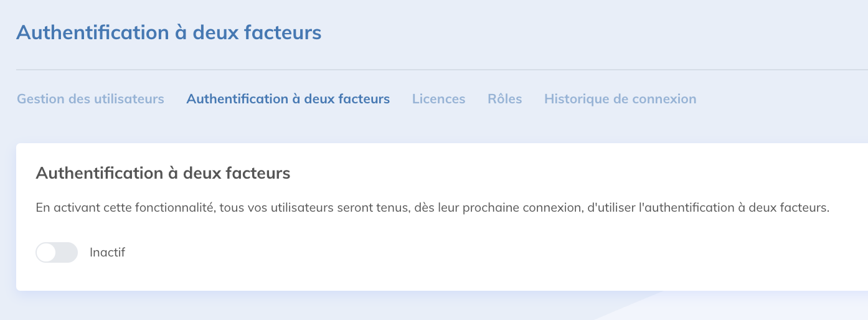868x320 pixels.
Task: Open the Gestion des utilisateurs tab
Action: coord(90,99)
